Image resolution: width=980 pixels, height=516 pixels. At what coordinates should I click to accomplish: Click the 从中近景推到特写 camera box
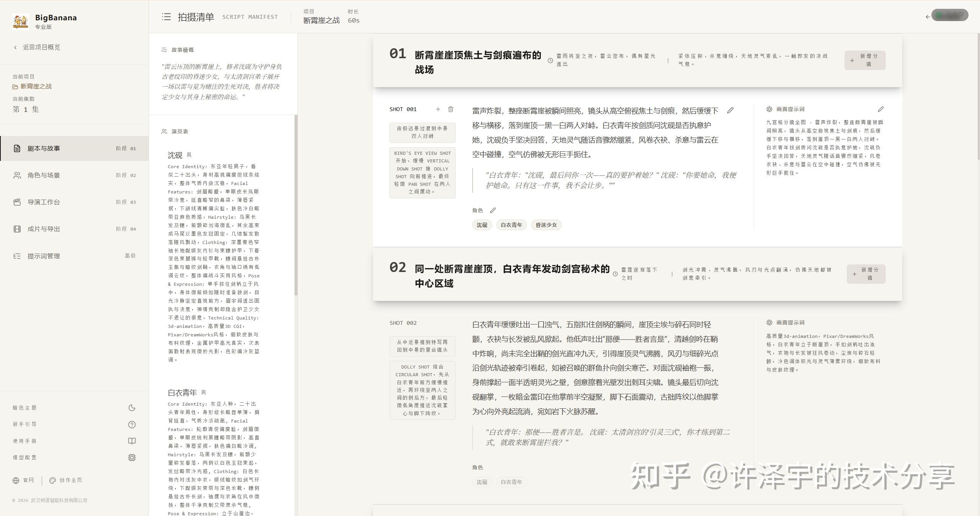422,346
